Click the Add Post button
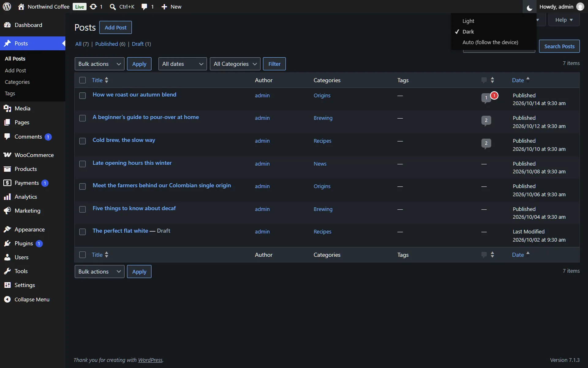This screenshot has height=368, width=588. coord(115,27)
